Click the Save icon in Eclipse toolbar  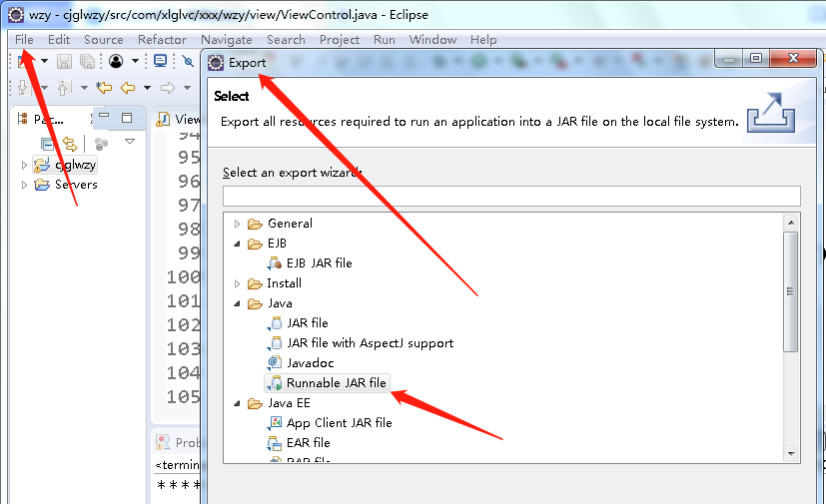[x=64, y=62]
